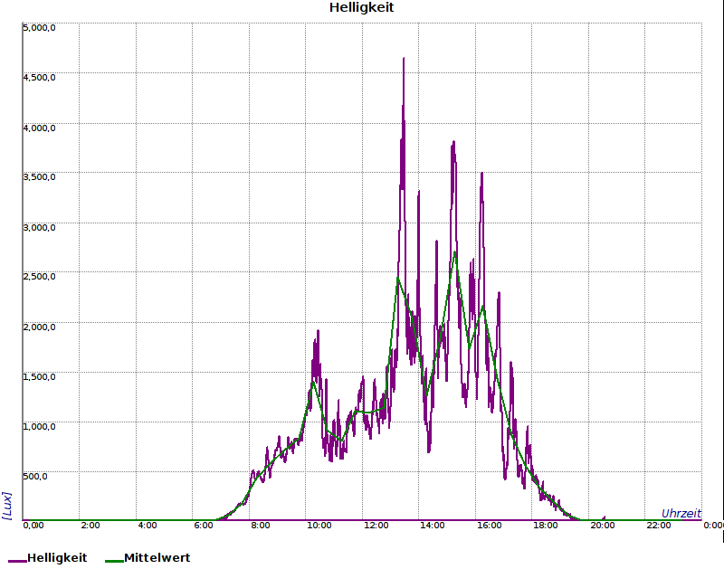Click the 1,000,0 y-axis value

[39, 426]
